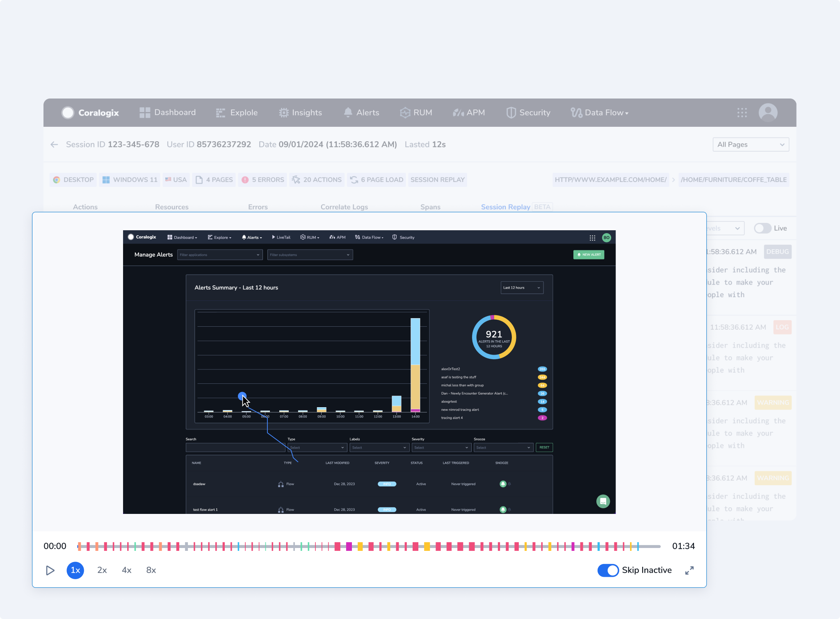
Task: Open LiveTail in replay navbar
Action: [x=281, y=237]
